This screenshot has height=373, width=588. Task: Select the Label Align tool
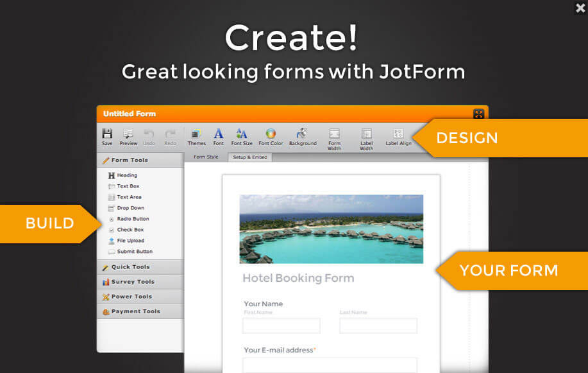click(398, 137)
